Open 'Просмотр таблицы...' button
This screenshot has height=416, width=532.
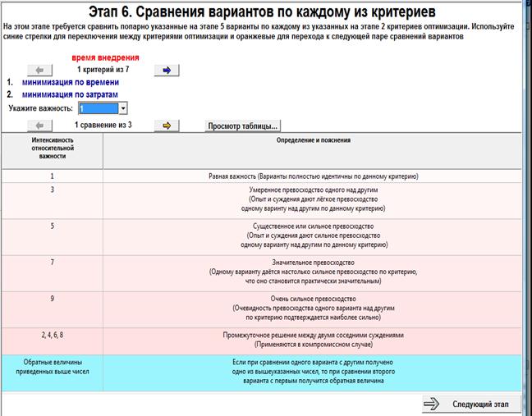tap(242, 126)
